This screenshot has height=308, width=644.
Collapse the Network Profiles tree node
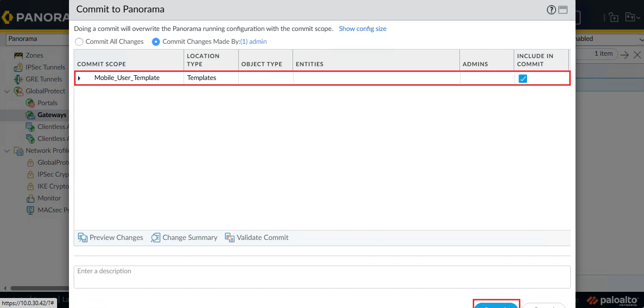coord(7,150)
